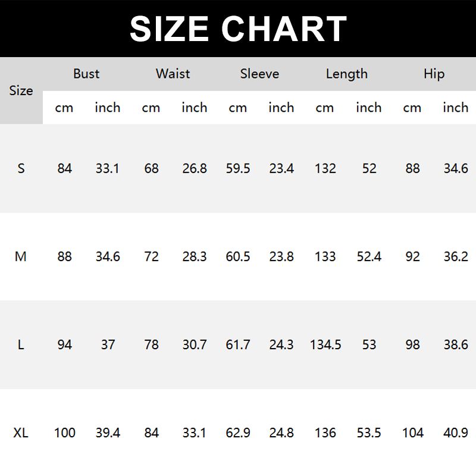Image resolution: width=476 pixels, height=476 pixels.
Task: Click the 38.6 hip inch value for L
Action: tap(456, 345)
